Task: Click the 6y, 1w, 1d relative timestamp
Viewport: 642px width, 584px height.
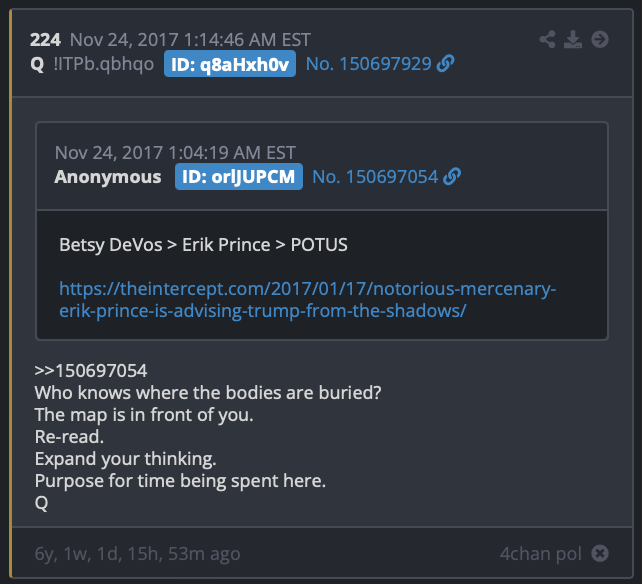Action: pos(138,554)
